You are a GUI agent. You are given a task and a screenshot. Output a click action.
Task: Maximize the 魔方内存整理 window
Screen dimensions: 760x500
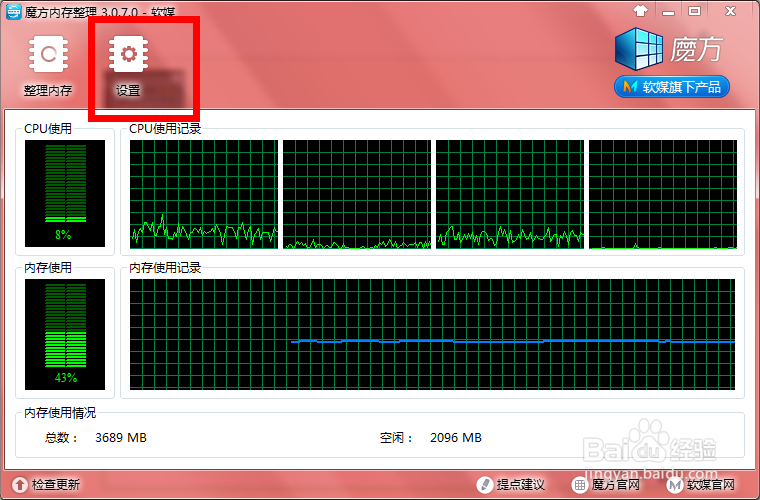click(x=695, y=11)
